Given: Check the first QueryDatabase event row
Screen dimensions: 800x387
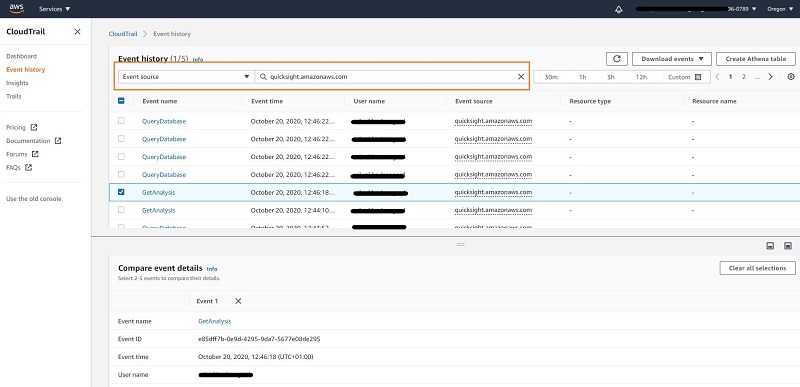Looking at the screenshot, I should (121, 121).
